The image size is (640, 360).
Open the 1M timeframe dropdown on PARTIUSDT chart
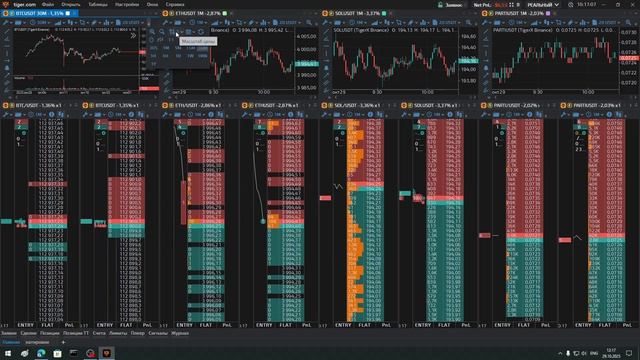pos(518,22)
